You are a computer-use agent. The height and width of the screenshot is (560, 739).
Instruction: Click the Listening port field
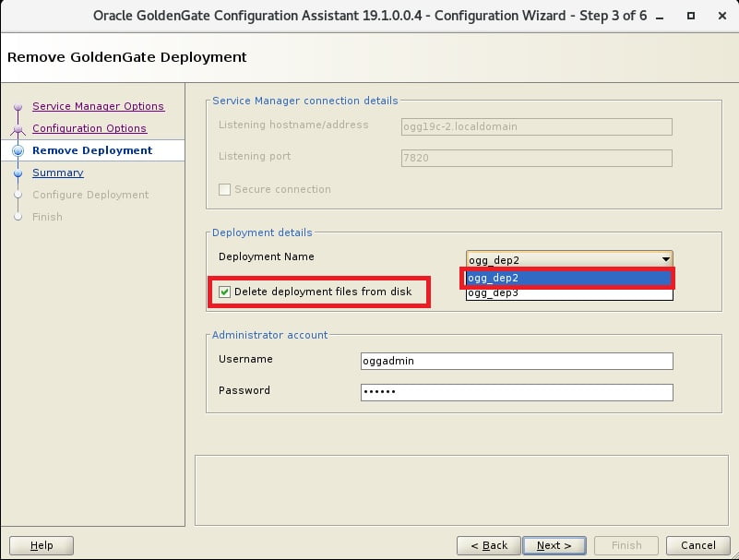click(536, 158)
